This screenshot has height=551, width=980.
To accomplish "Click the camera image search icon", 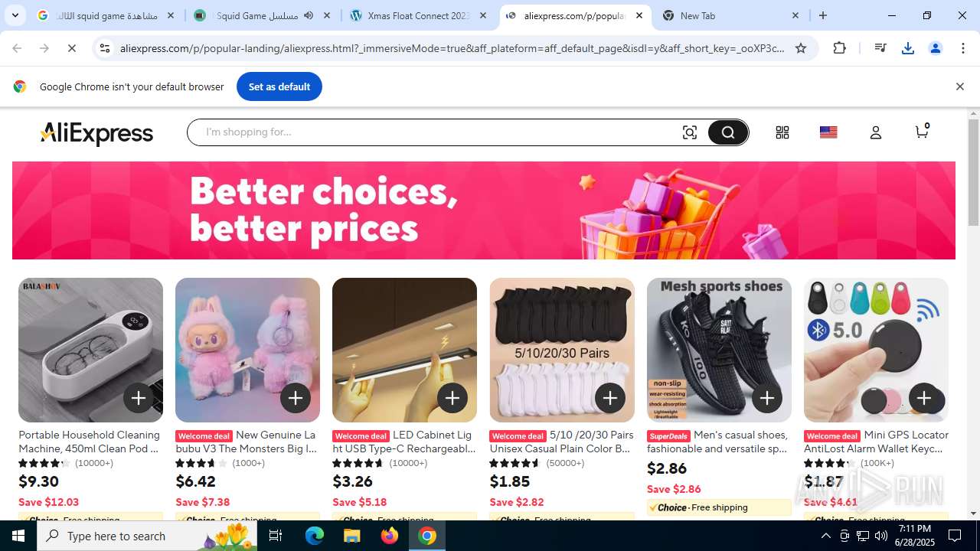I will (x=690, y=132).
